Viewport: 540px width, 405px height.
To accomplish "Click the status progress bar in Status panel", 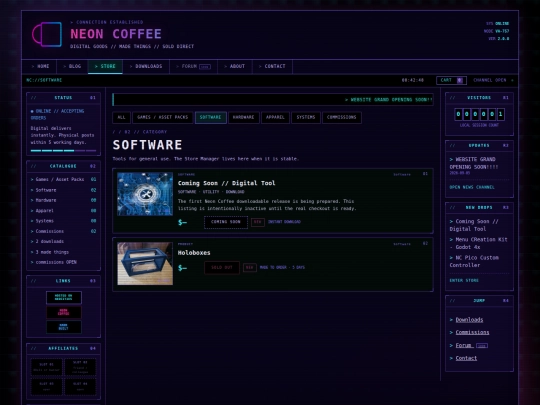I will click(63, 150).
